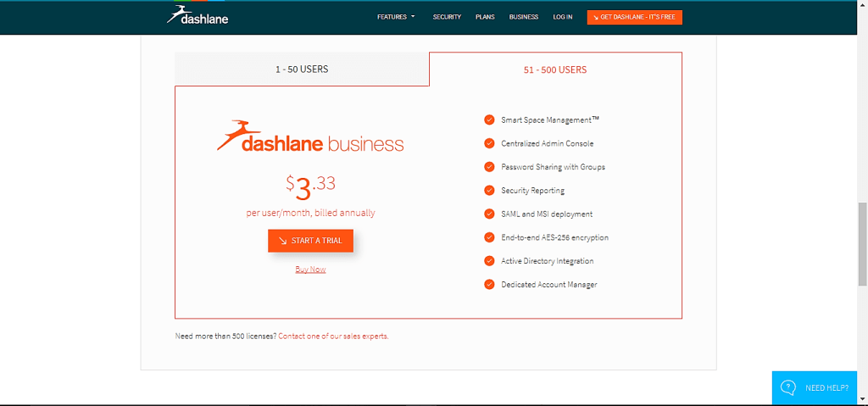This screenshot has height=406, width=868.
Task: Click the page vertical scrollbar thumb
Action: tap(862, 244)
